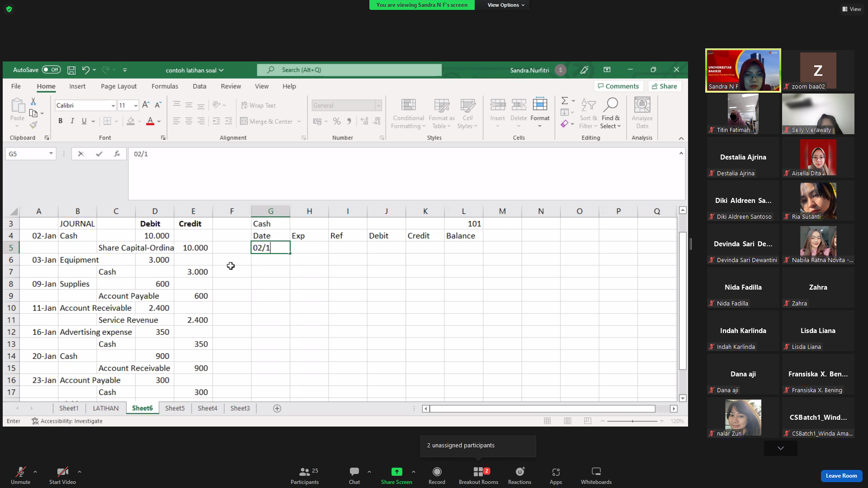Toggle Wrap Text
868x488 pixels.
click(x=258, y=105)
